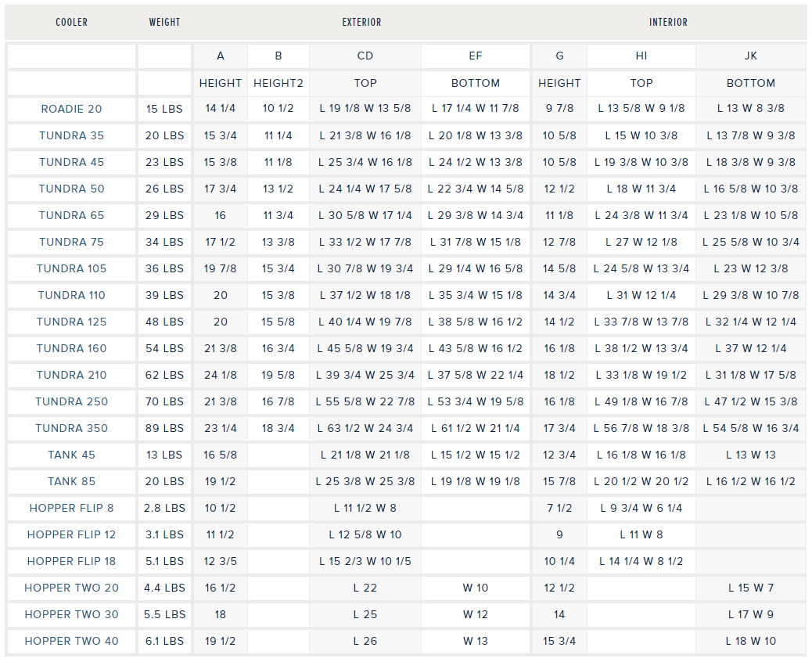Image resolution: width=812 pixels, height=662 pixels.
Task: Select the INTERIOR group header
Action: coord(669,22)
